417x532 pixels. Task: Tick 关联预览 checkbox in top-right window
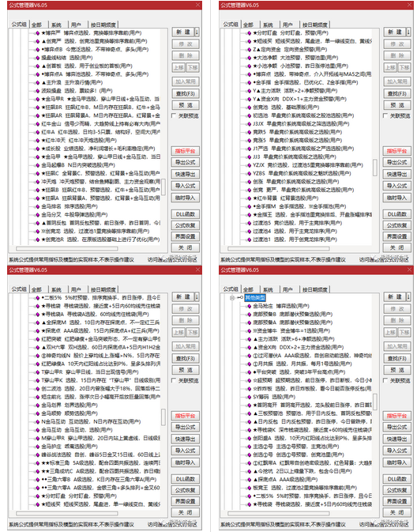point(385,115)
